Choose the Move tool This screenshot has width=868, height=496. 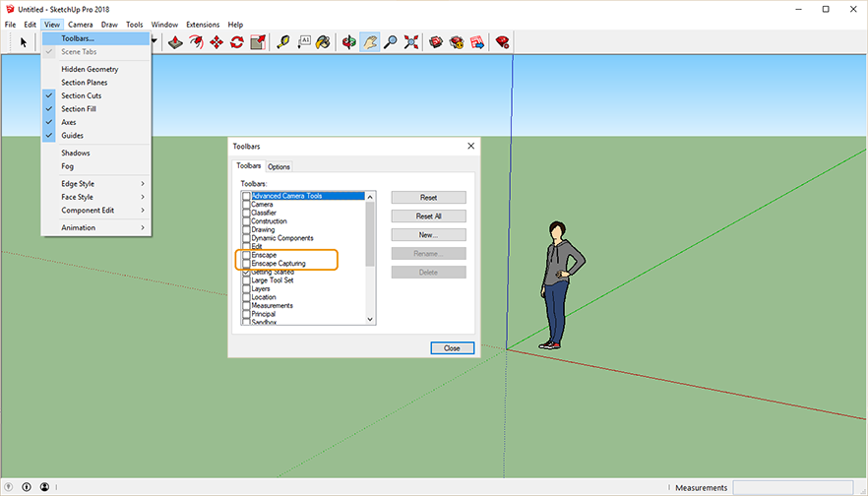point(217,42)
